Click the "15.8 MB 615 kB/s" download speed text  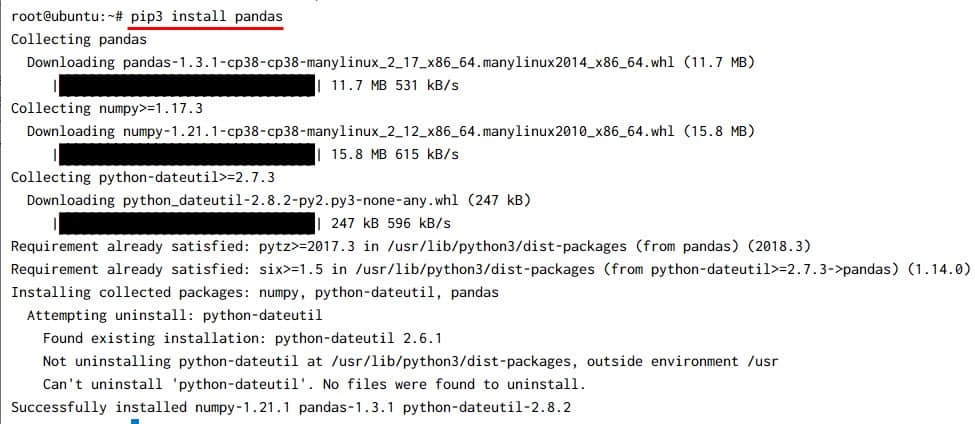click(x=394, y=155)
